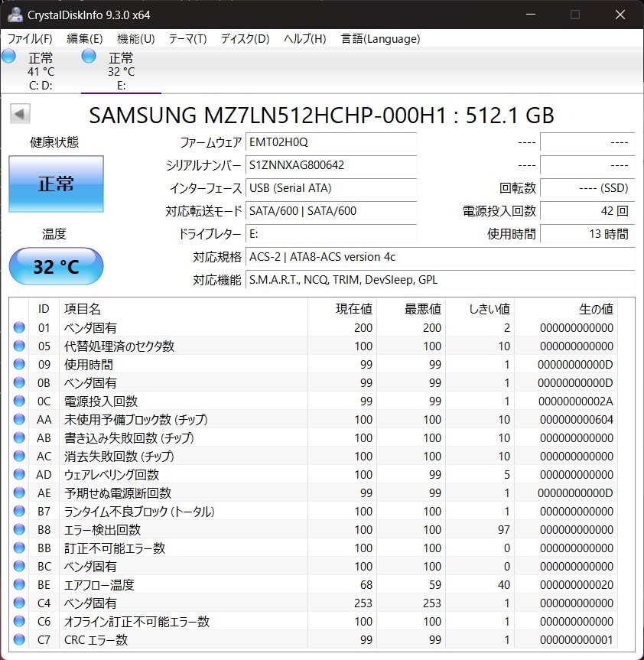
Task: Click the status dot for ID AD row
Action: [19, 474]
